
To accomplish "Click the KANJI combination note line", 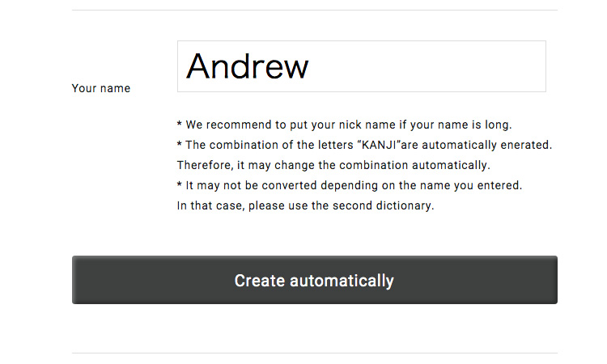I will (x=364, y=145).
